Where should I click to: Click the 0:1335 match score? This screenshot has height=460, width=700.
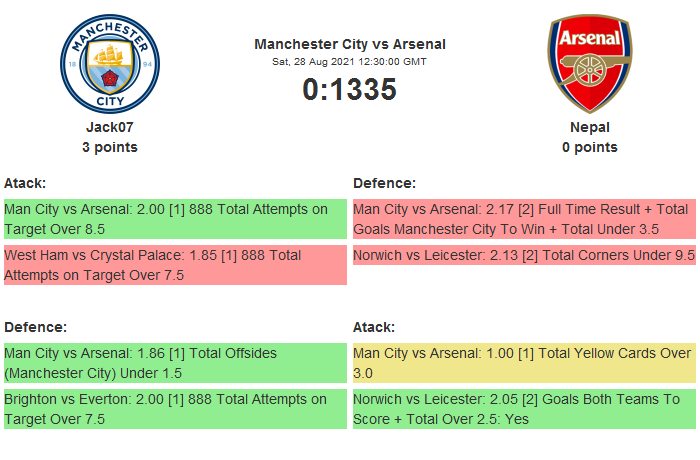point(350,89)
